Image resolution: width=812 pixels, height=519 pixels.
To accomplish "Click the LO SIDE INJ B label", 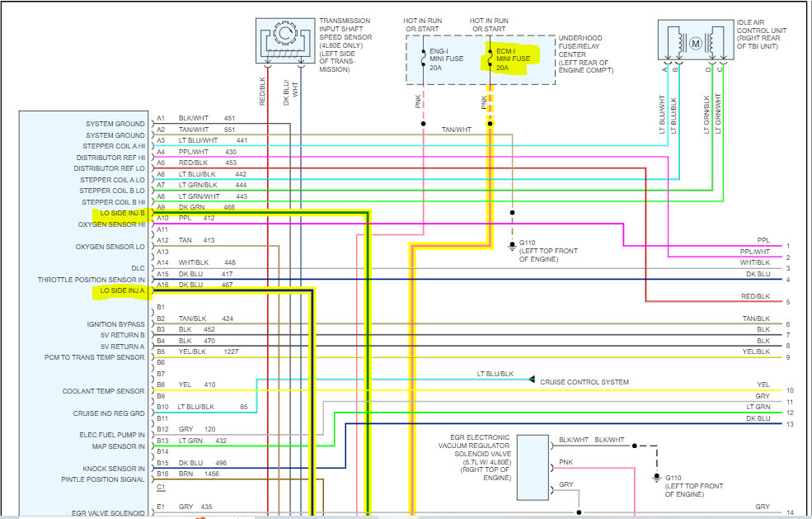I will (122, 213).
